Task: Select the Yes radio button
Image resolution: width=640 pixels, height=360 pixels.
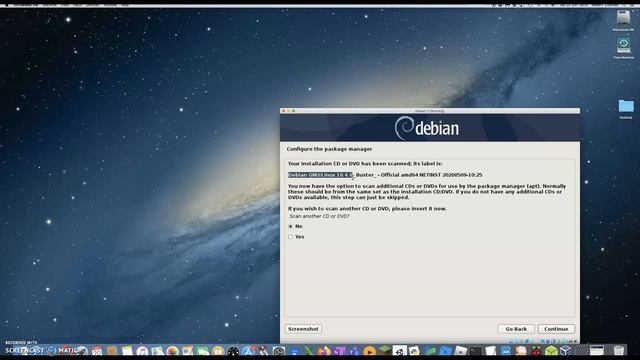Action: point(291,237)
